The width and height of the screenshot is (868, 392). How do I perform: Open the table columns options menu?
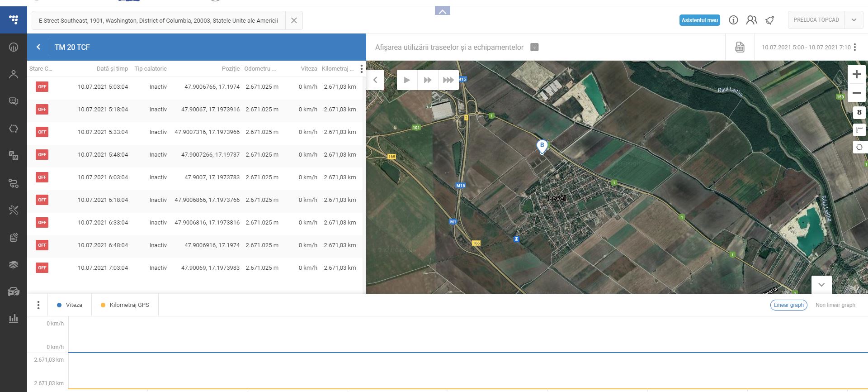pyautogui.click(x=361, y=69)
